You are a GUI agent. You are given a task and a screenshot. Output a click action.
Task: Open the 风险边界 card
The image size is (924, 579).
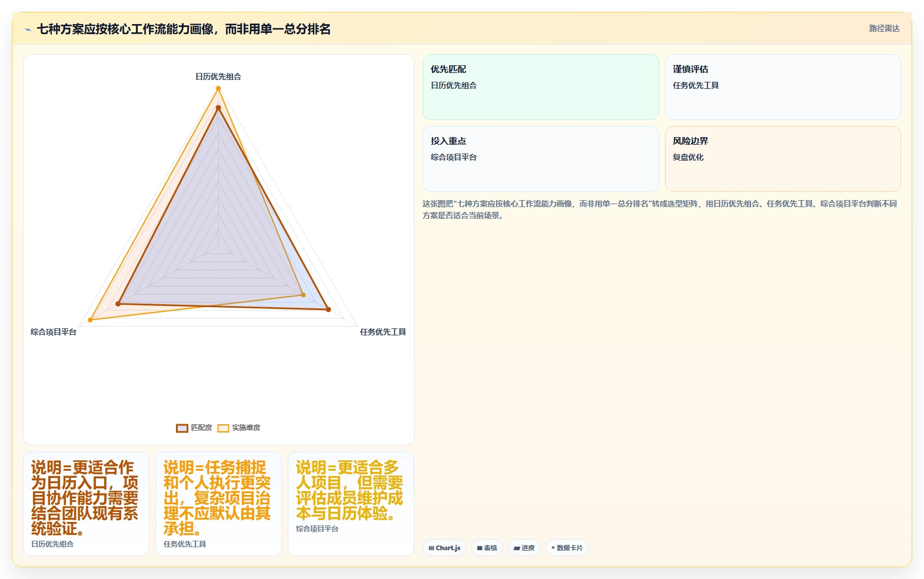[x=783, y=159]
